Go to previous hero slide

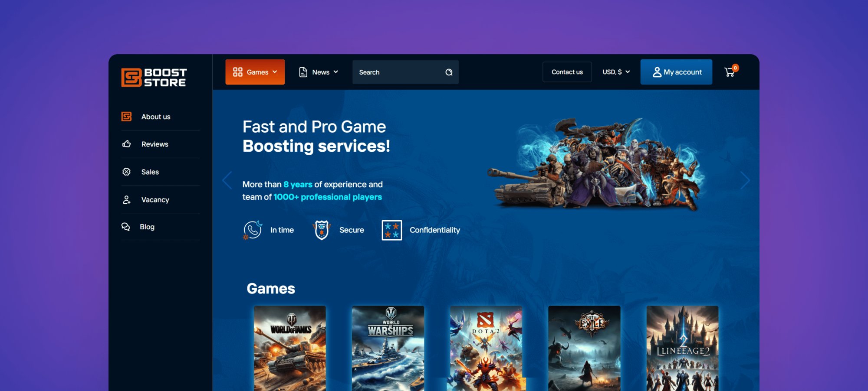tap(227, 180)
